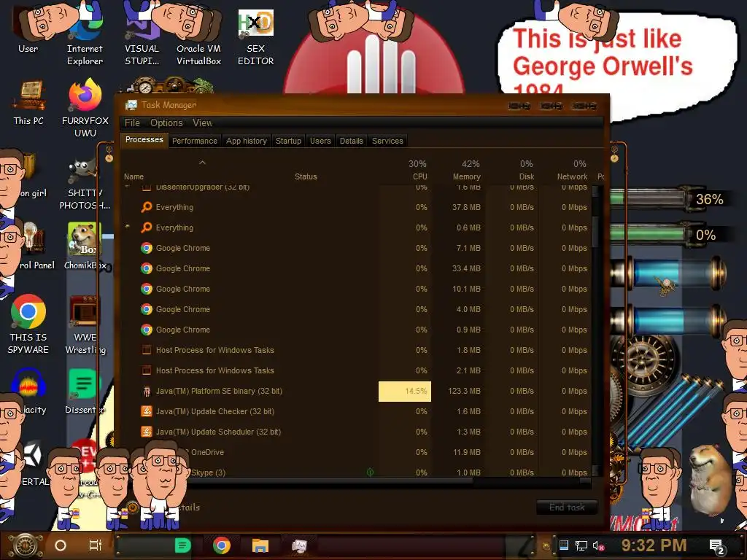Open the Action Center notifications icon
The height and width of the screenshot is (560, 747).
(717, 547)
